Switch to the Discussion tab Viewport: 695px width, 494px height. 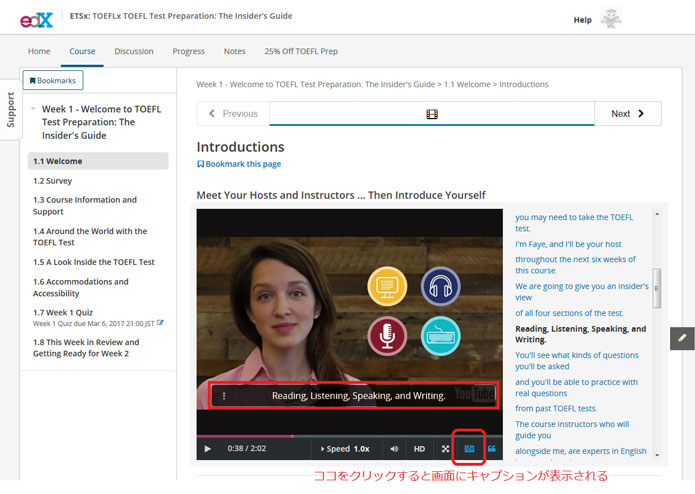(134, 51)
